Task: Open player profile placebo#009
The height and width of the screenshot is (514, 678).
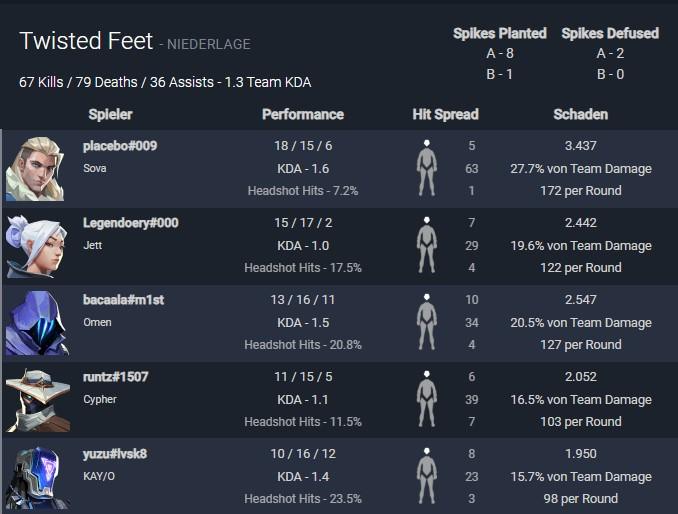Action: pos(120,146)
